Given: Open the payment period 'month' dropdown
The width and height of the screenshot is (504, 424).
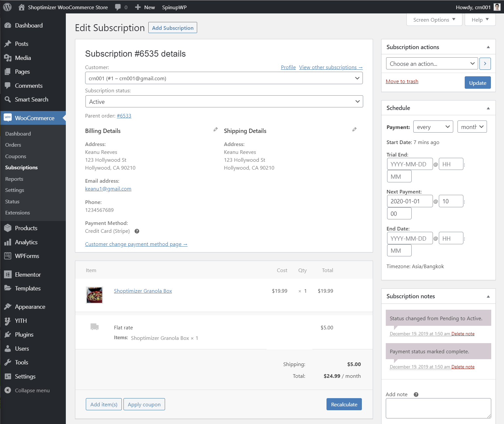Looking at the screenshot, I should [x=472, y=127].
